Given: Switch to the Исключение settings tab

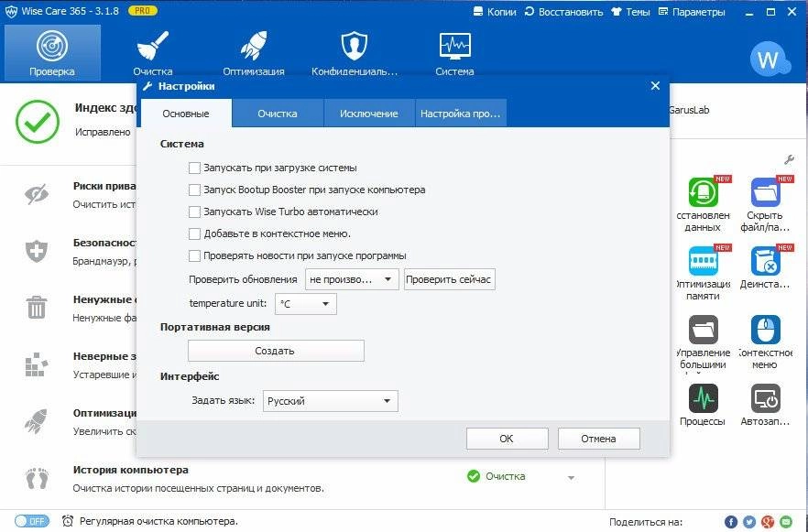Looking at the screenshot, I should click(369, 114).
